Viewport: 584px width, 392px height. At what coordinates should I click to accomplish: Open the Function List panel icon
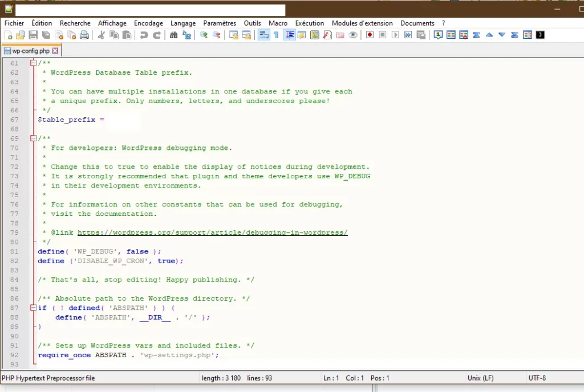coord(327,35)
